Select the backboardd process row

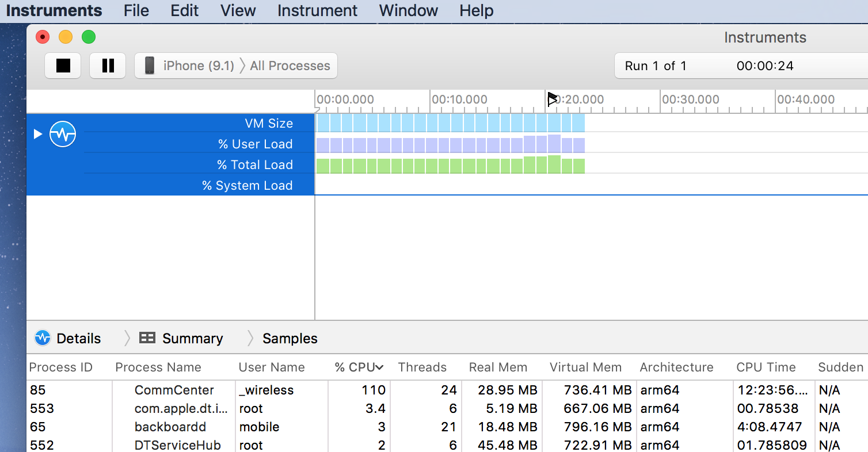click(170, 427)
